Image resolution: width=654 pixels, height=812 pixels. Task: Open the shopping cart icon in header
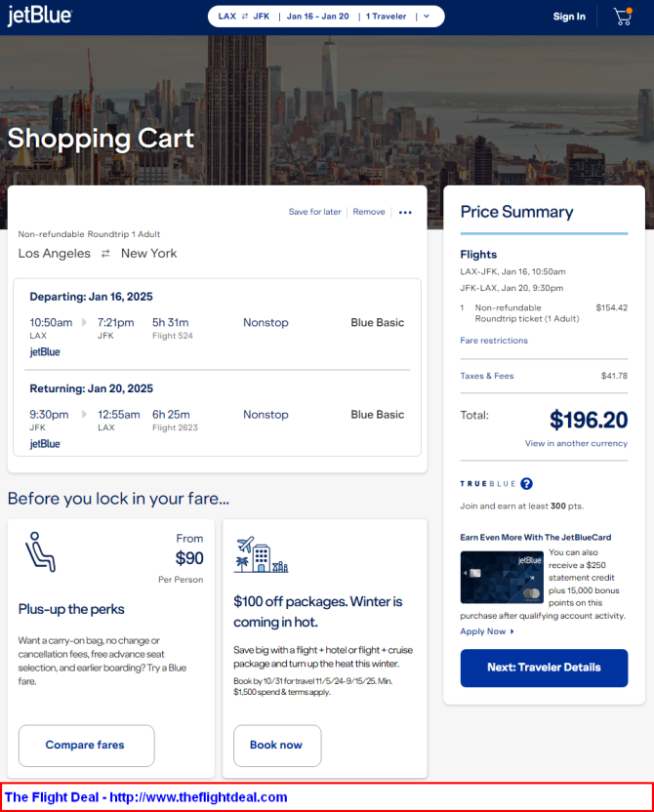tap(623, 17)
